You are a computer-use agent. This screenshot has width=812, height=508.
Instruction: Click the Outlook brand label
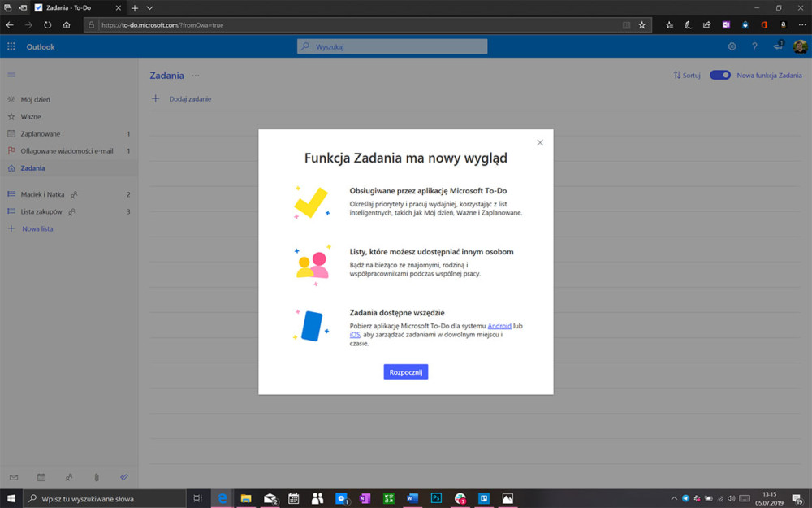(x=41, y=46)
